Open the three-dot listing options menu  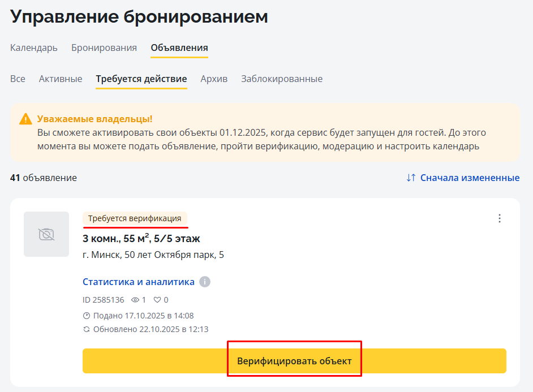pos(499,218)
